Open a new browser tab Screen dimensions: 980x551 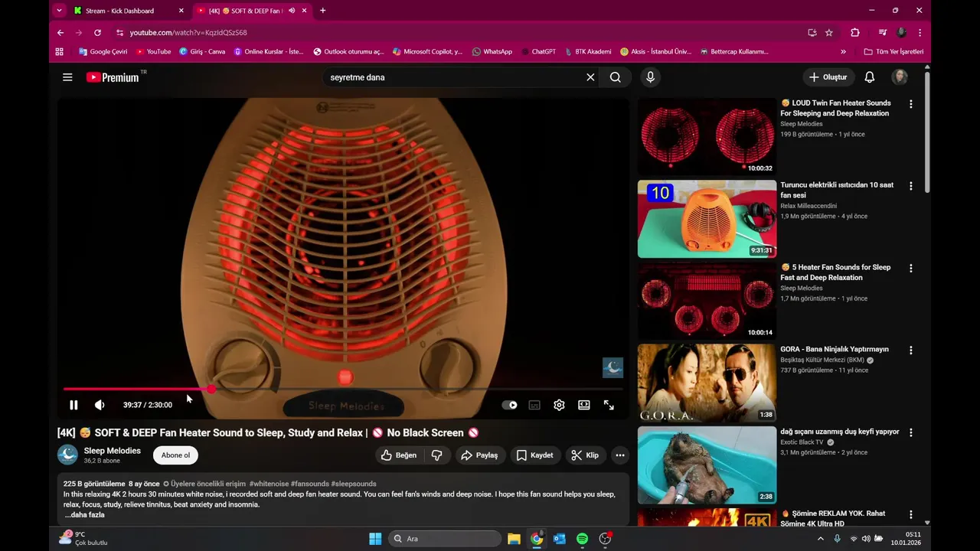point(322,11)
